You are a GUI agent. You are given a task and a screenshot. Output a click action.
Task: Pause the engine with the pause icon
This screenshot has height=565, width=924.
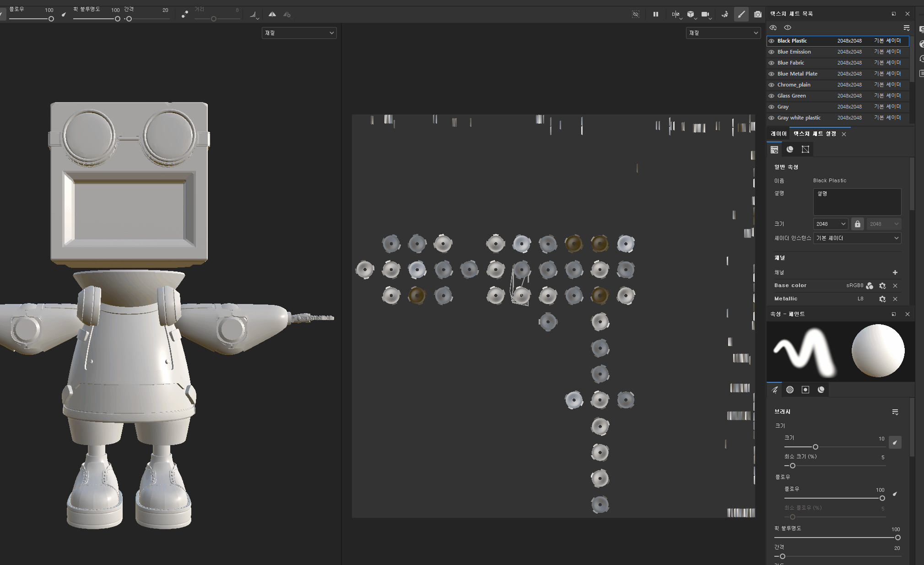[656, 15]
